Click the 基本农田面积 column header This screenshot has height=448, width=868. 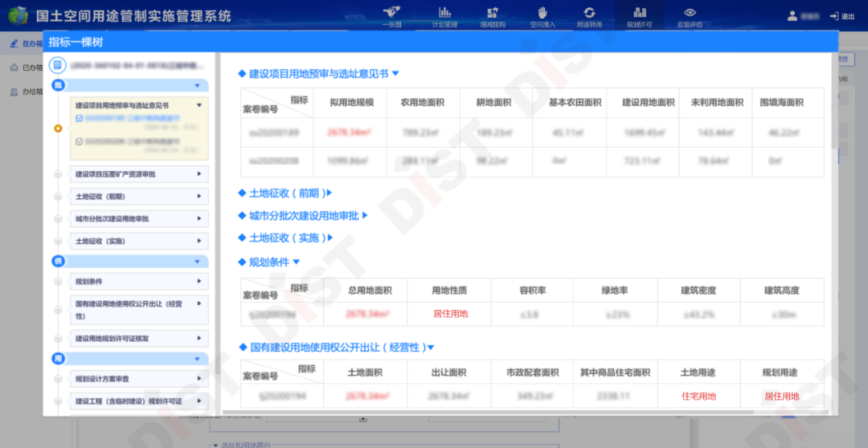point(570,103)
